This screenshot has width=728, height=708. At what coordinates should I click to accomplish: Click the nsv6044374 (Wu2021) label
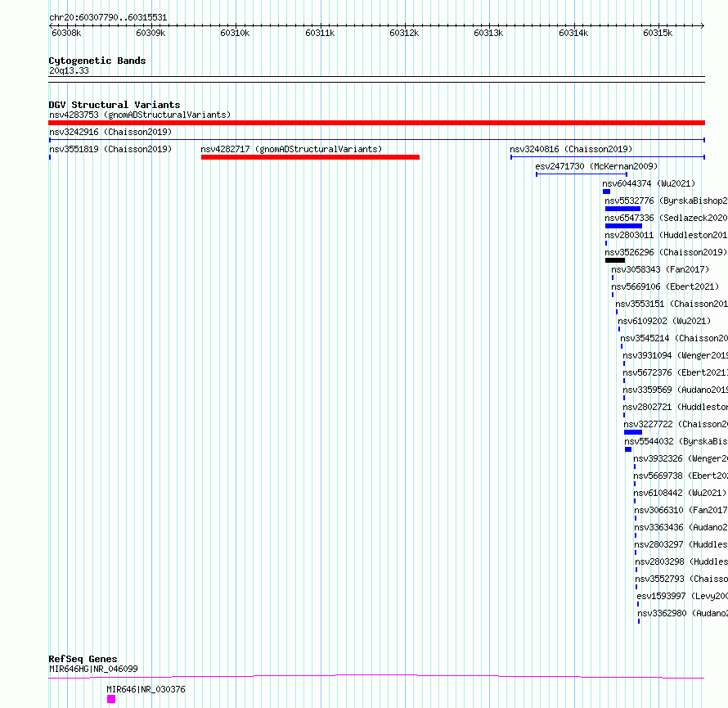click(649, 183)
